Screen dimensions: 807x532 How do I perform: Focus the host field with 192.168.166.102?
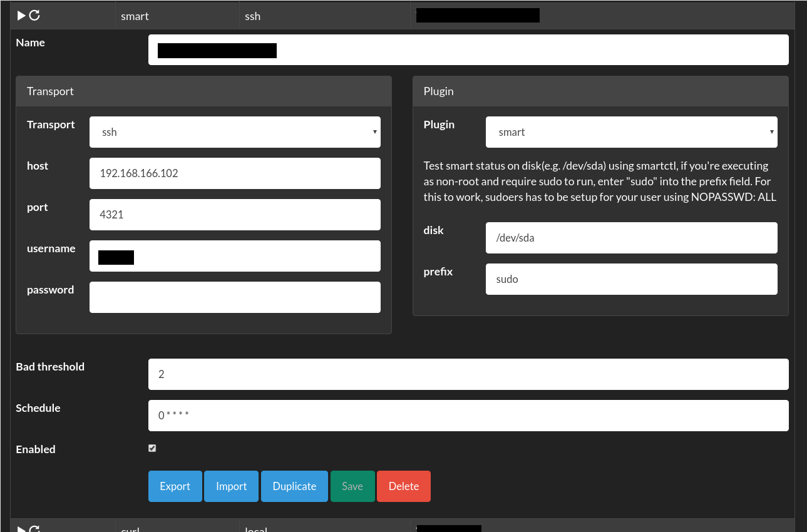pyautogui.click(x=235, y=173)
